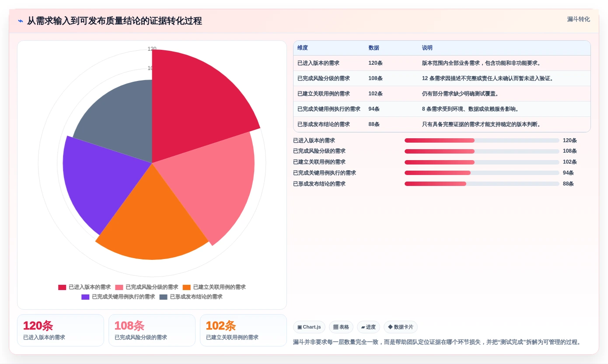Click the 88条 cell in the table
Viewport: 608px width, 364px height.
pos(374,124)
